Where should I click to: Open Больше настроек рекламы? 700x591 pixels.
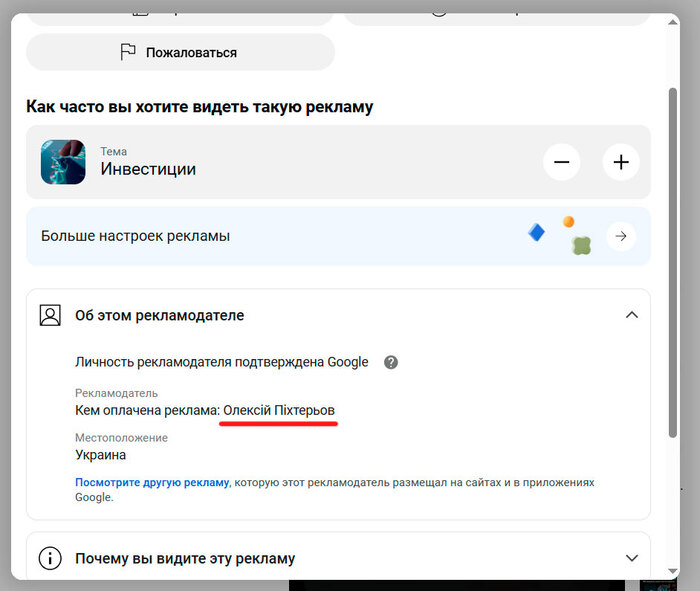[x=135, y=236]
